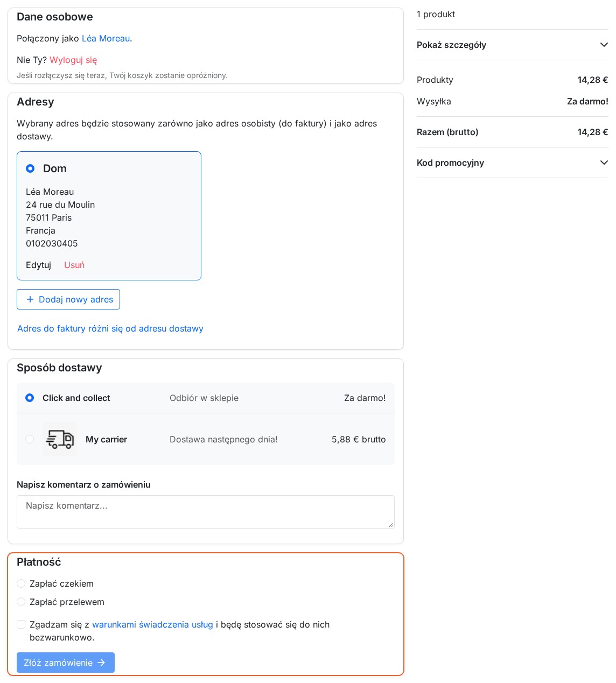Expand the Kod promocyjny section
616x683 pixels.
tap(512, 163)
